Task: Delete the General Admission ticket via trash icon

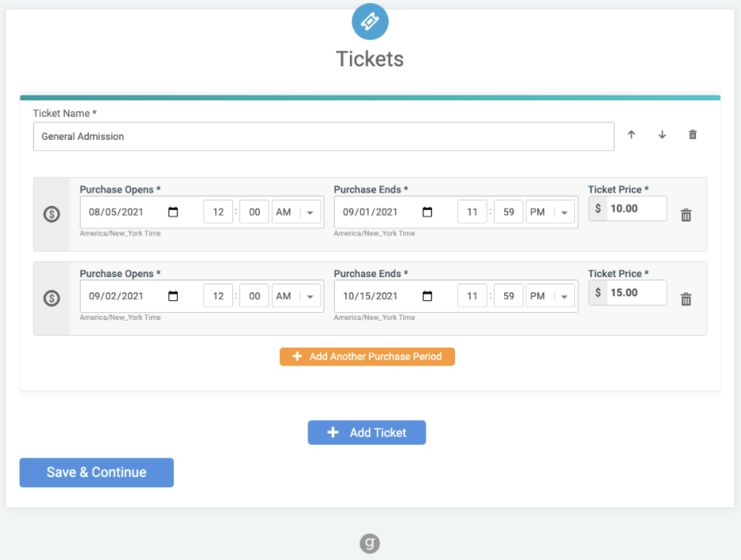Action: click(693, 135)
